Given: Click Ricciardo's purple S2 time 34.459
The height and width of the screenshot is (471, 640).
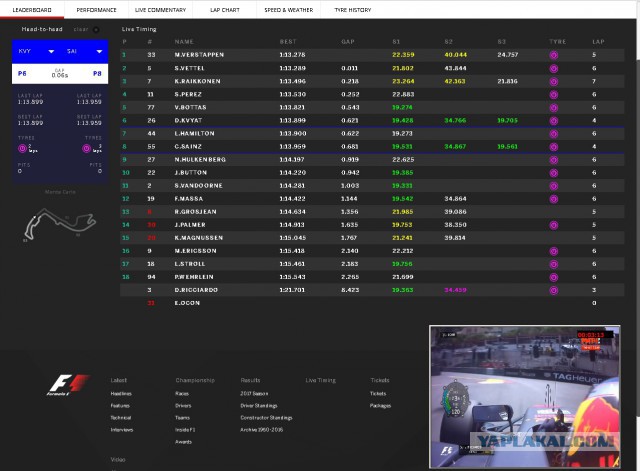Looking at the screenshot, I should coord(455,290).
